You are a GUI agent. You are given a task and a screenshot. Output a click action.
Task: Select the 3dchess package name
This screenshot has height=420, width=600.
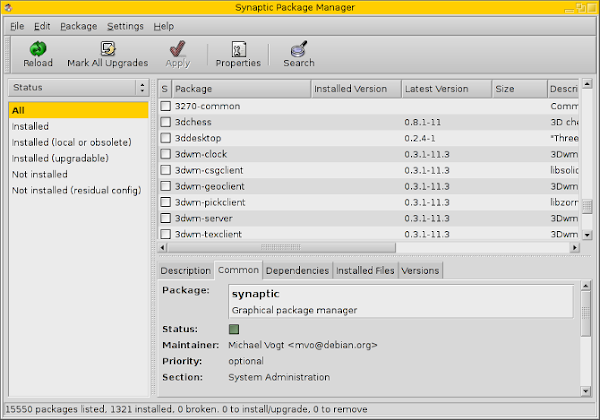pos(193,122)
